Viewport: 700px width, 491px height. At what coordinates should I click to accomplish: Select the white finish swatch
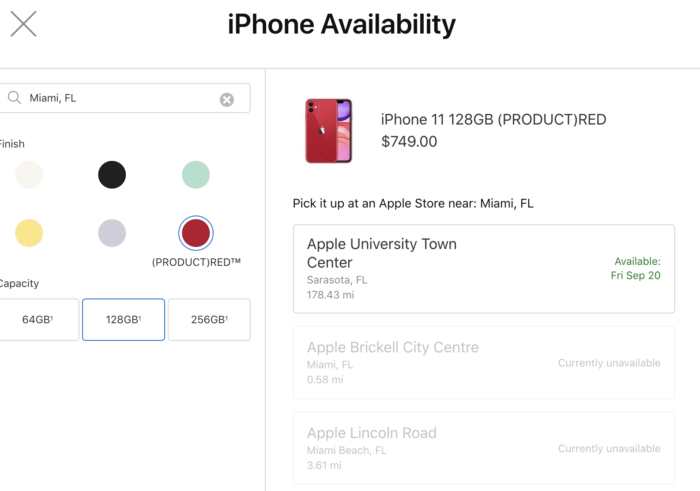[29, 175]
